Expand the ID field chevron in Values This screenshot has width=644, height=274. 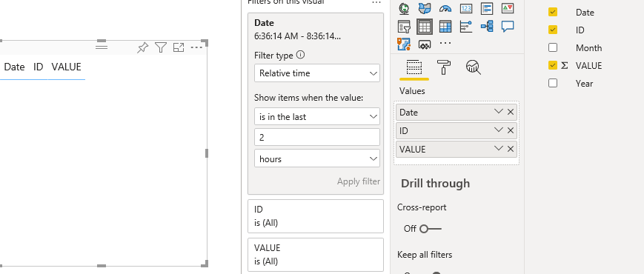[499, 130]
